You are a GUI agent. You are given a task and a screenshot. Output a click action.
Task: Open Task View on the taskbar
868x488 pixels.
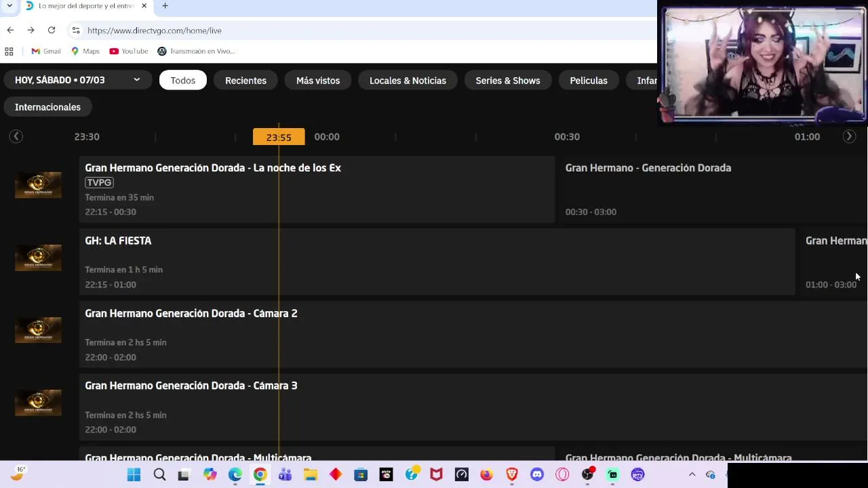[183, 474]
